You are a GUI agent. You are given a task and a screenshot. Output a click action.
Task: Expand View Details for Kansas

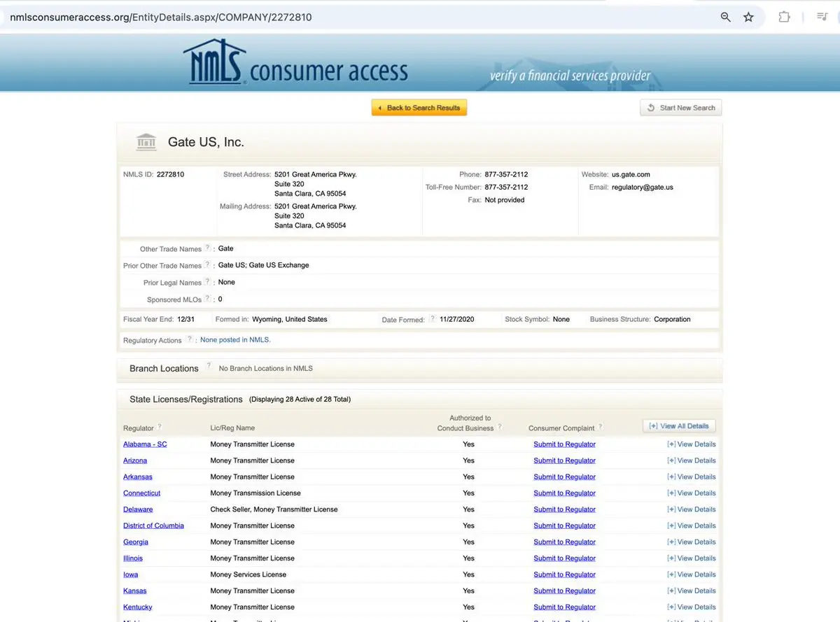[x=691, y=591]
